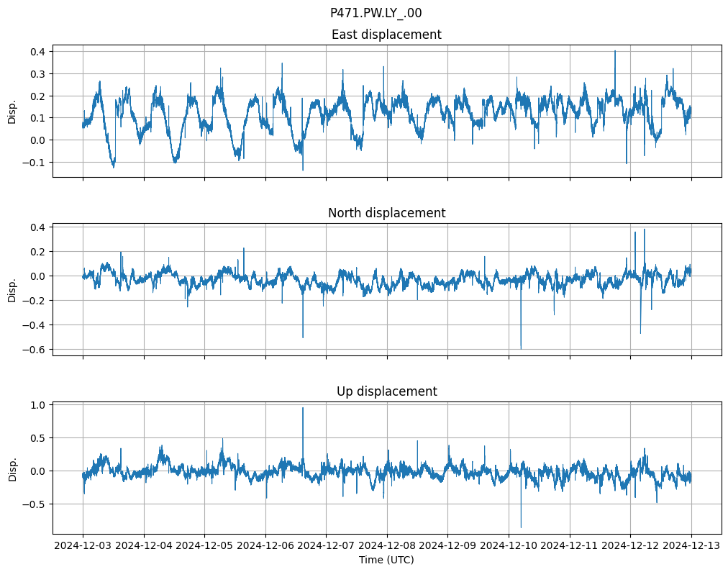Viewport: 728px width, 572px height.
Task: Select the 2024-12-03 date tick label
Action: click(83, 545)
